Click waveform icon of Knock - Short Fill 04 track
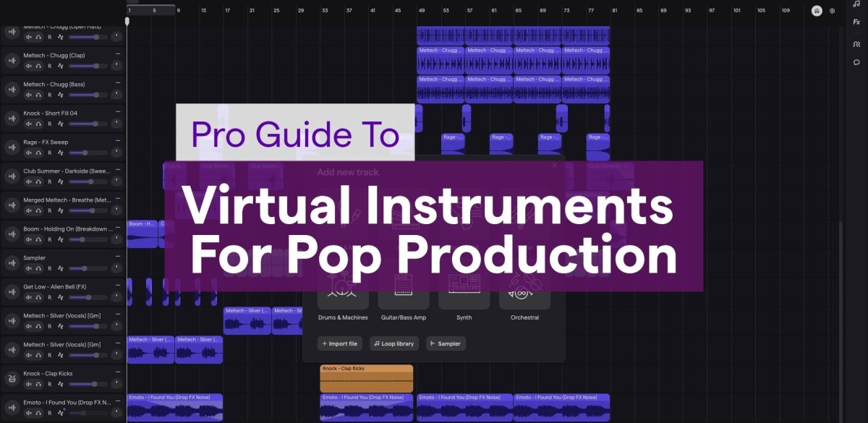This screenshot has height=423, width=868. point(12,119)
